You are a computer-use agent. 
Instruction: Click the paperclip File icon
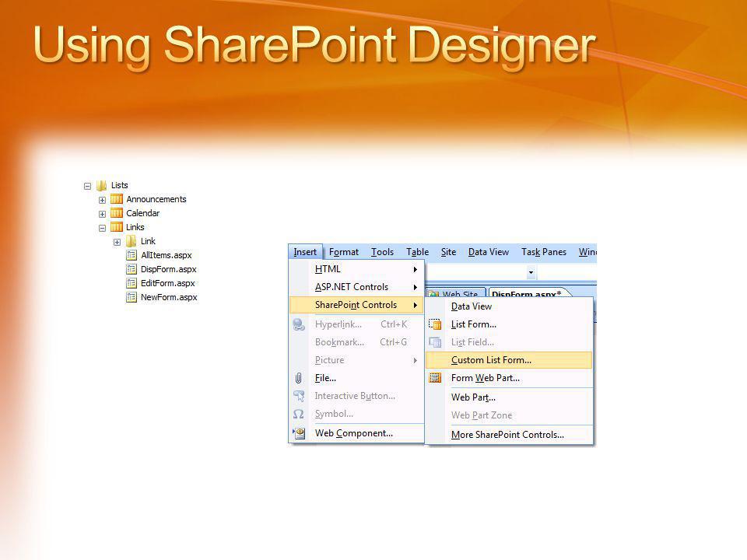pos(298,378)
